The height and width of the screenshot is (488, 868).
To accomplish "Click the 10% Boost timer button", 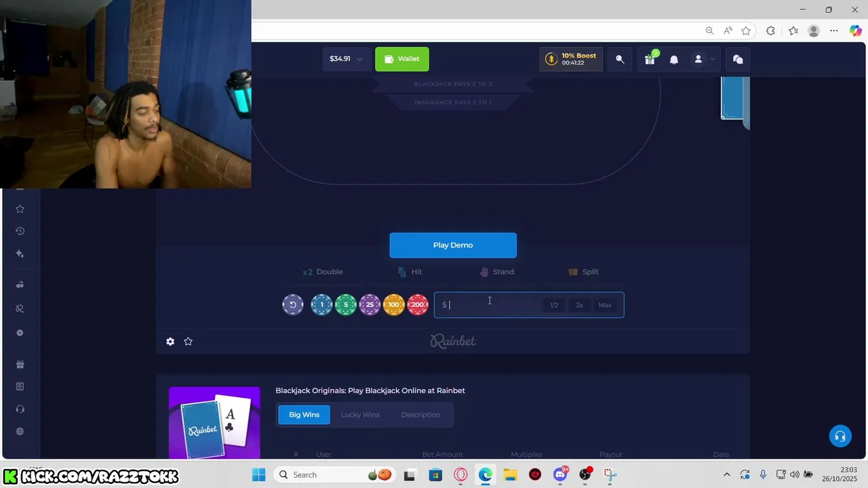I will tap(571, 59).
